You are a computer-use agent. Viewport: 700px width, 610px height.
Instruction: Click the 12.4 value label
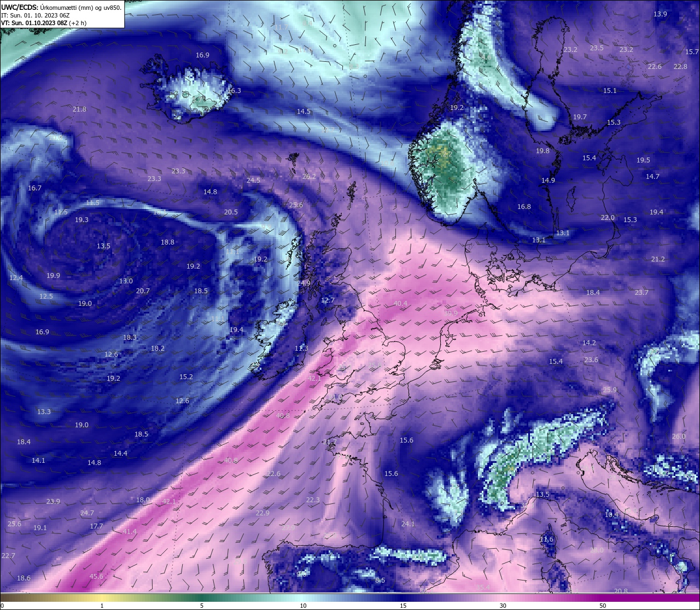coord(16,278)
